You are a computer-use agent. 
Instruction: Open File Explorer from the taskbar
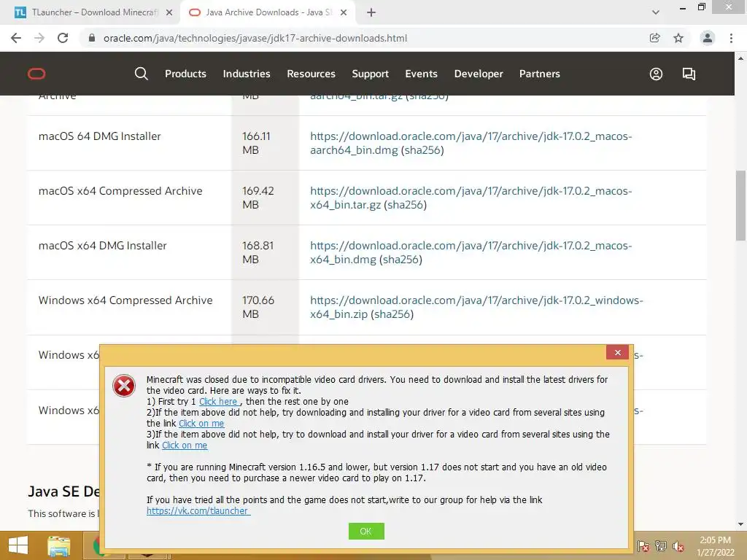pos(59,545)
